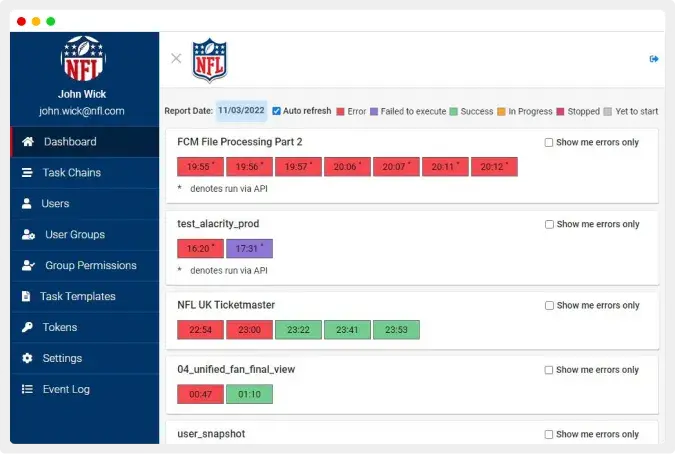This screenshot has height=454, width=675.
Task: Click the user-check icon beside Group Permissions
Action: pos(28,266)
